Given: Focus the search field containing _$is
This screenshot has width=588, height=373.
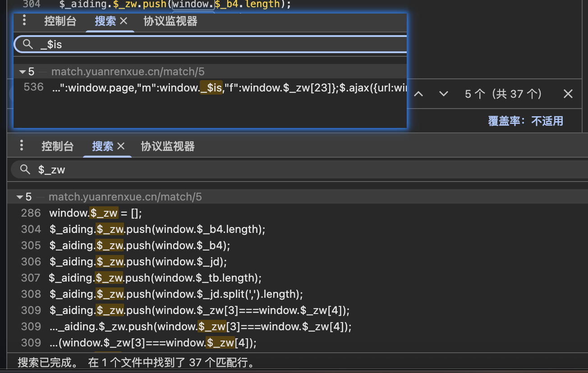Looking at the screenshot, I should tap(225, 44).
